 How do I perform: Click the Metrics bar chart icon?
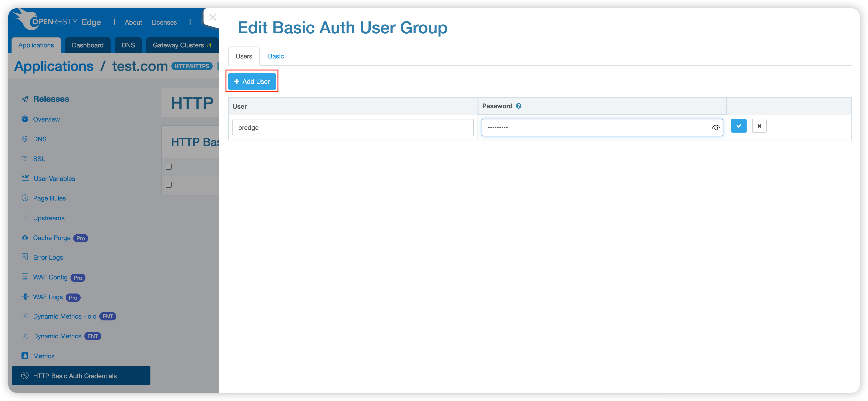(x=25, y=356)
